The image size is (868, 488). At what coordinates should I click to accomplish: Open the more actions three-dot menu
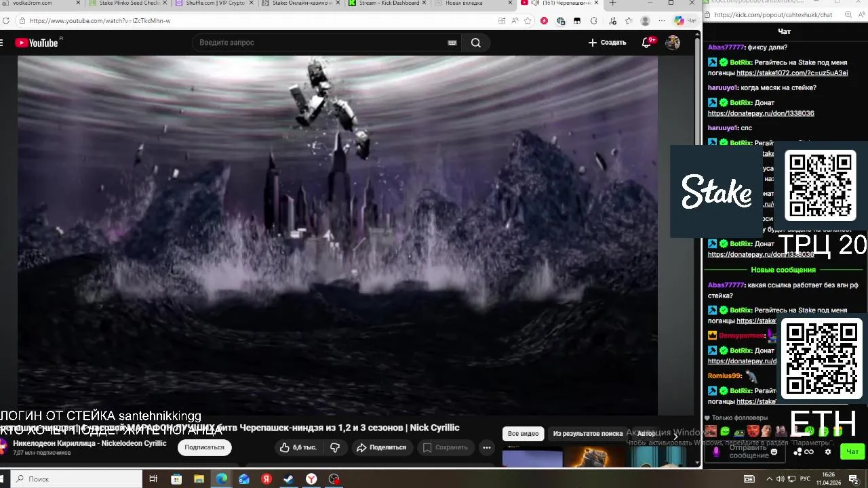tap(486, 447)
